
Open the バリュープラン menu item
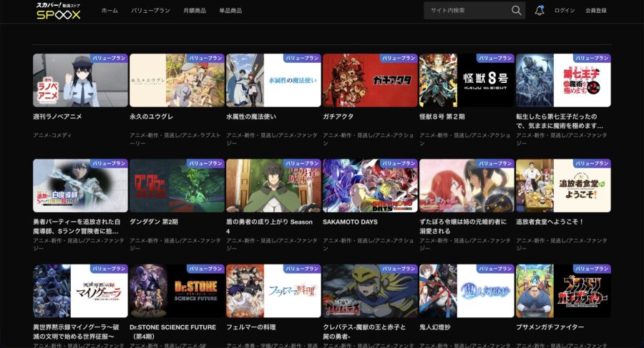(151, 11)
